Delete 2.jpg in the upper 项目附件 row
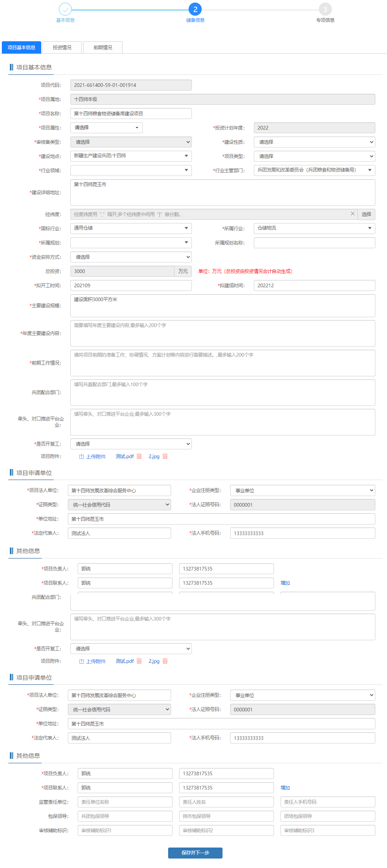This screenshot has height=868, width=387. [x=165, y=456]
